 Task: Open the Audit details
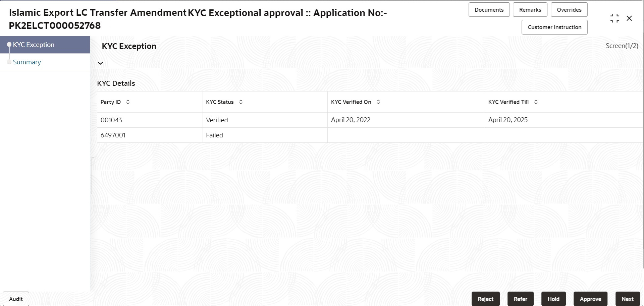15,299
